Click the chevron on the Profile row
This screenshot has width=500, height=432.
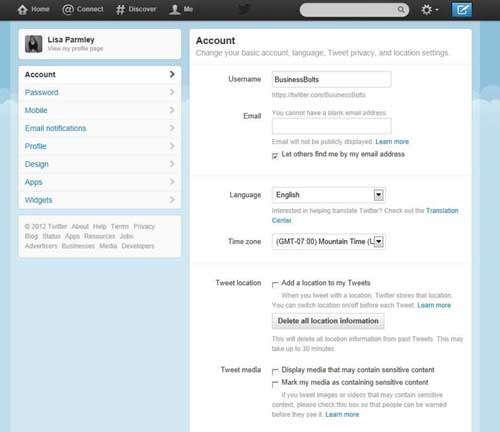pyautogui.click(x=172, y=146)
